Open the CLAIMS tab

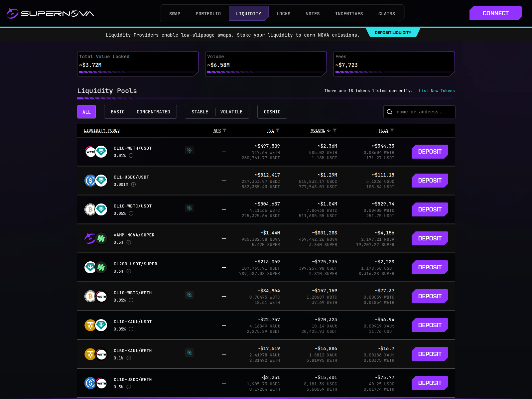tap(387, 14)
